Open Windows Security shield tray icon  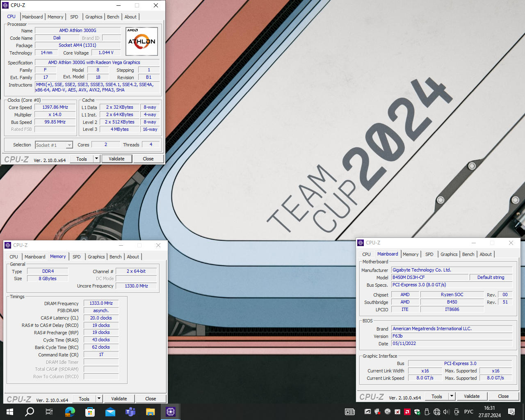click(417, 412)
